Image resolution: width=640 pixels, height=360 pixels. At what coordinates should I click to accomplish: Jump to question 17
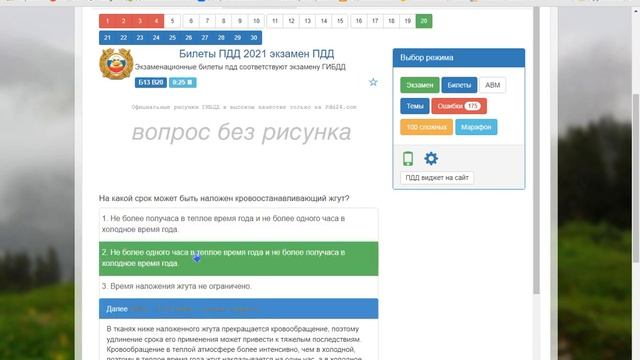pyautogui.click(x=375, y=21)
